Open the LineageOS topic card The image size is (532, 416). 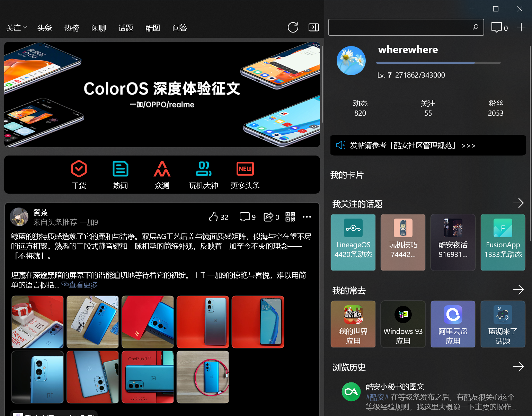click(353, 242)
